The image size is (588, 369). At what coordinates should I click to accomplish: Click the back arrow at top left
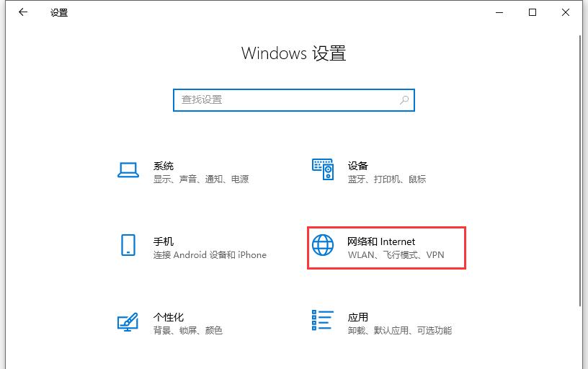[x=23, y=12]
